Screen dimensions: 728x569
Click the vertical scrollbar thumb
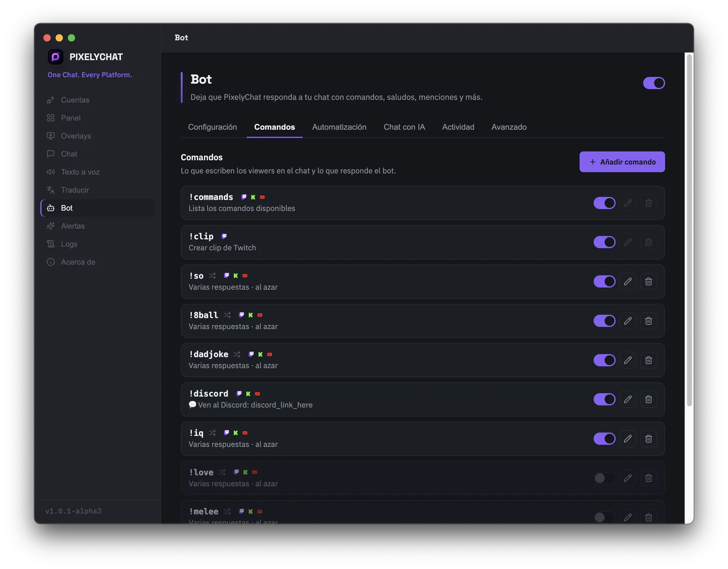point(689,230)
